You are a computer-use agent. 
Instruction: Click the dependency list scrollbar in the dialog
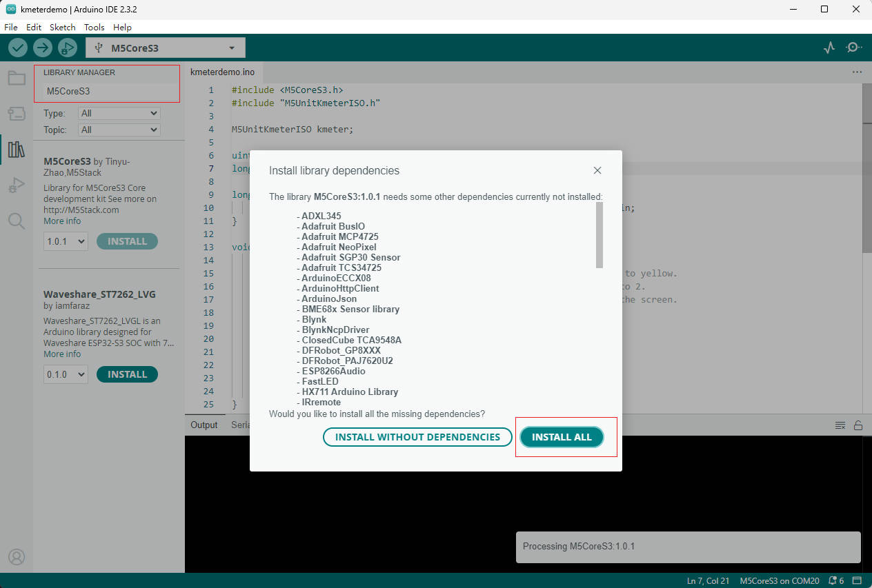click(x=599, y=235)
